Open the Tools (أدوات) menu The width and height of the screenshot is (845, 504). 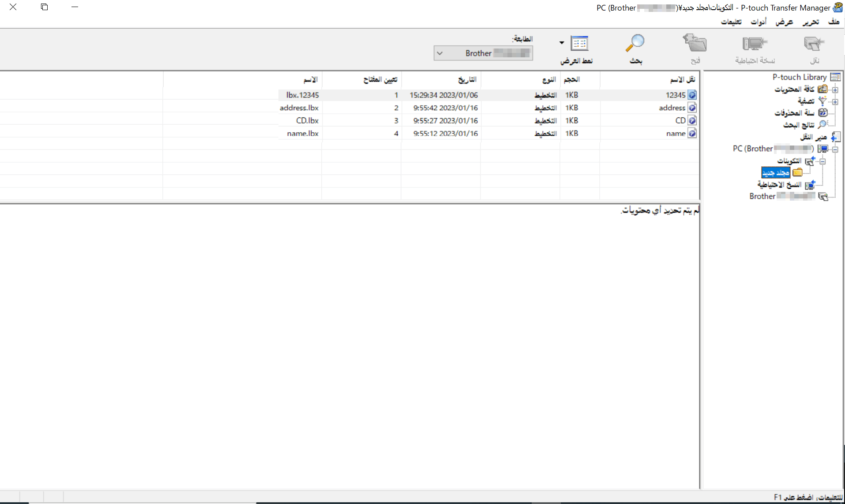[759, 22]
